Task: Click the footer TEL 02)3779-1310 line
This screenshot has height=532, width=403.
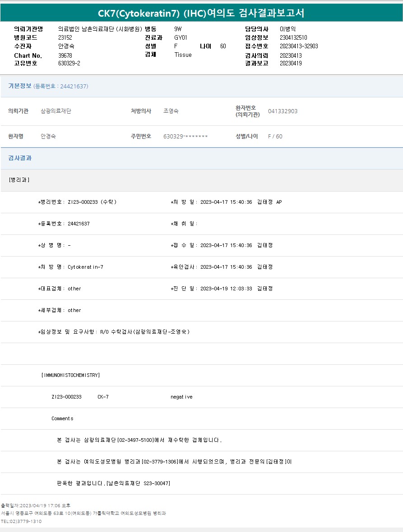Action: 21,521
